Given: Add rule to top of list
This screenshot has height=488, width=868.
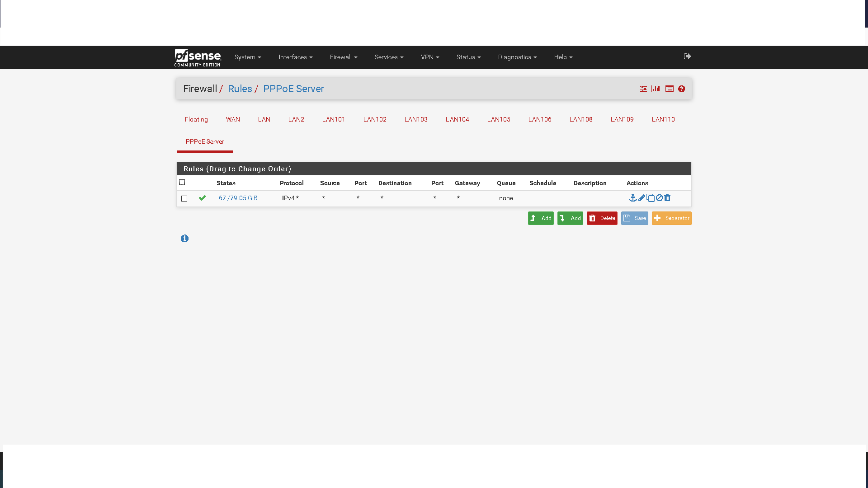Looking at the screenshot, I should pos(541,218).
